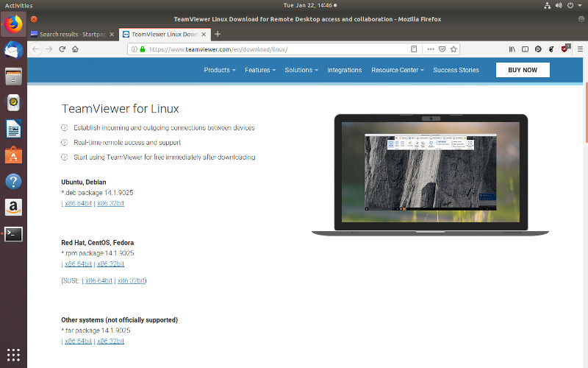The width and height of the screenshot is (588, 368).
Task: Open the system menu arrow in the top bar
Action: (x=580, y=5)
